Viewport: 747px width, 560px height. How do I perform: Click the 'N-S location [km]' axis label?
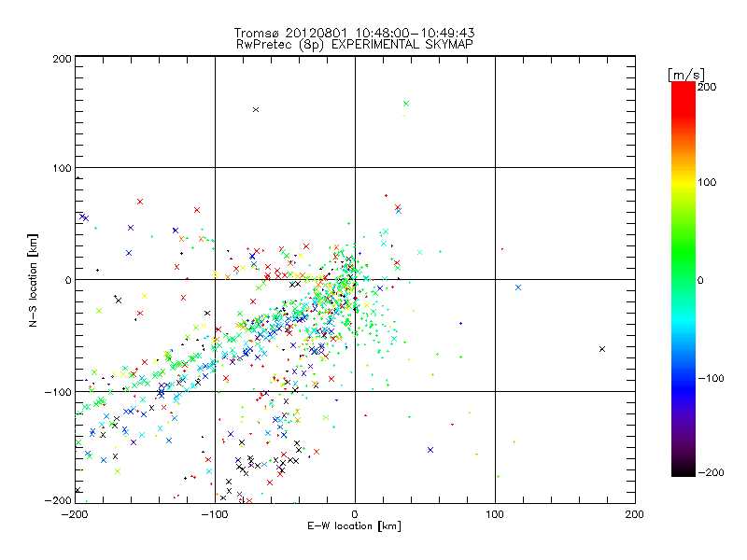33,281
